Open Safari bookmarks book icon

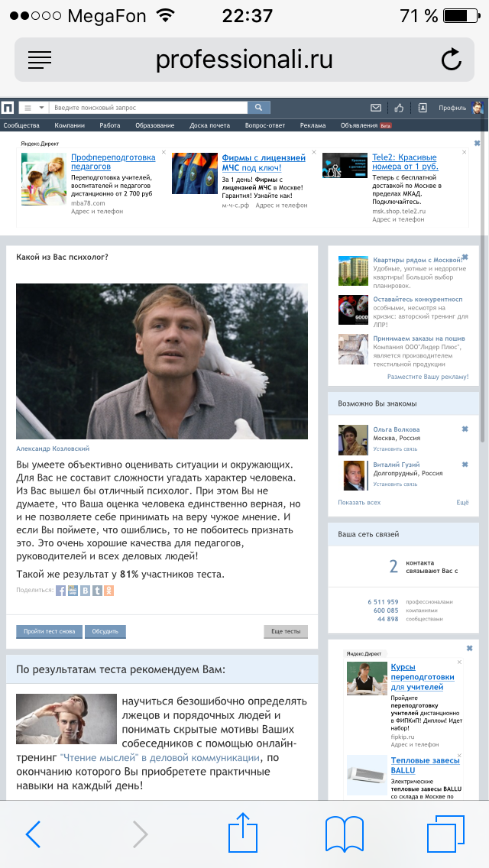point(345,834)
